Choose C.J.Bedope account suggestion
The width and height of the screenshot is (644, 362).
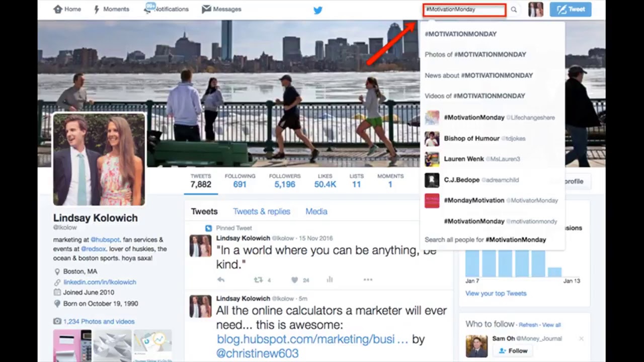coord(493,180)
